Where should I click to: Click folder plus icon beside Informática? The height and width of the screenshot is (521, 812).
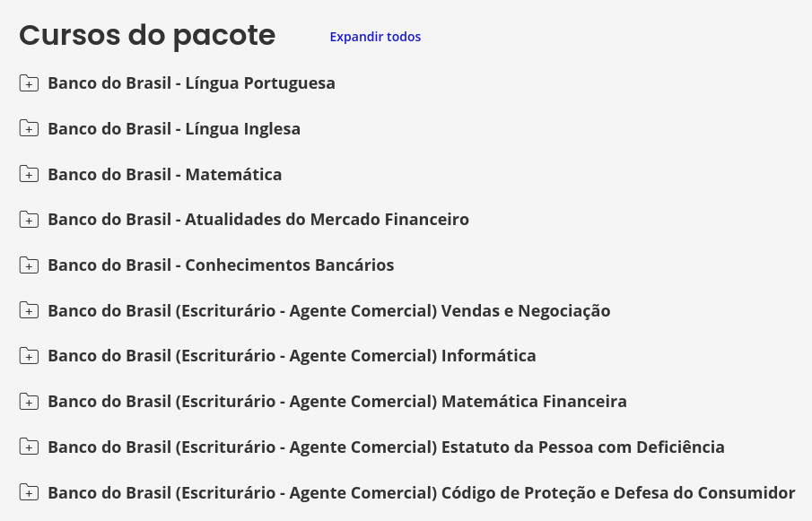29,356
